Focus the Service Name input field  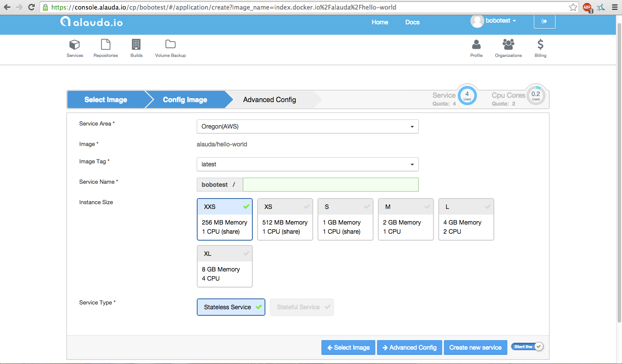(331, 185)
